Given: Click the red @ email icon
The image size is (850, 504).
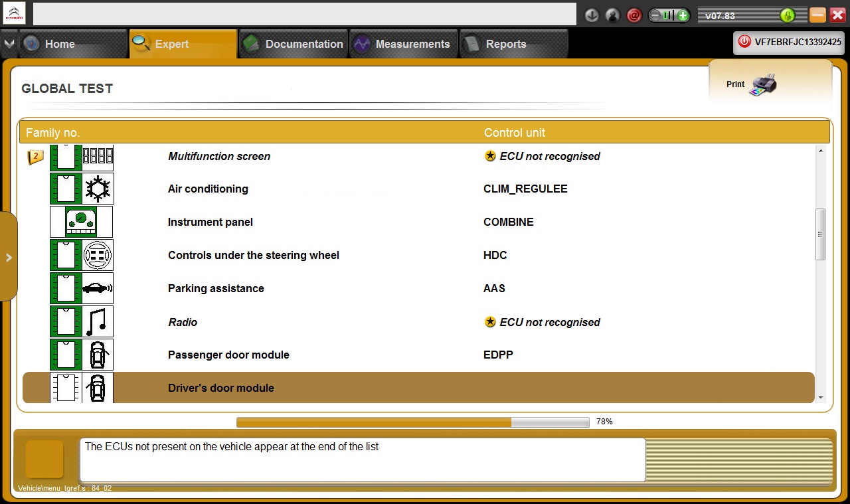Looking at the screenshot, I should tap(634, 15).
